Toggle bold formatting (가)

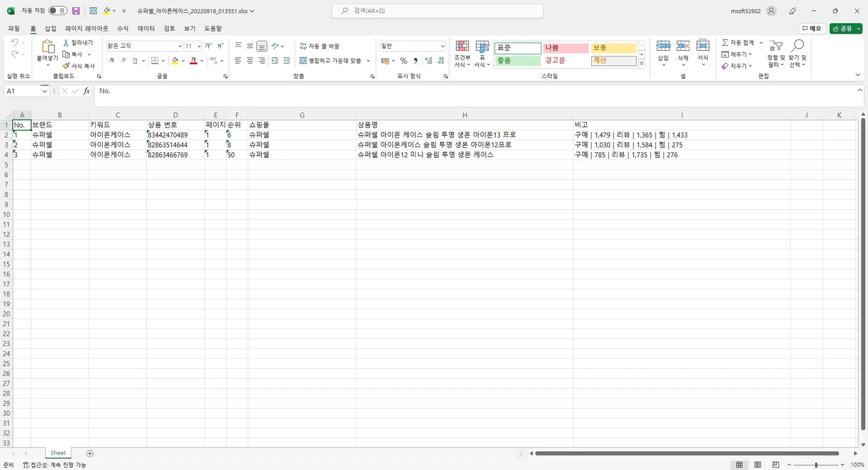112,61
